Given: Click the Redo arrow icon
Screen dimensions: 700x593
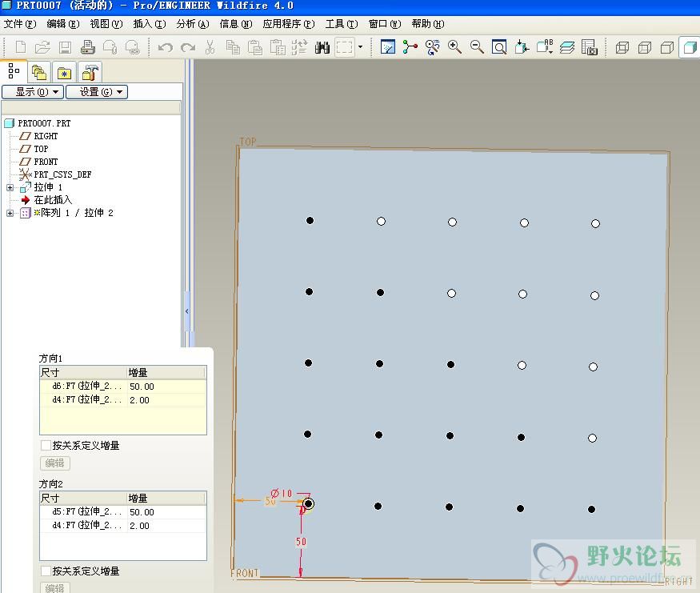Looking at the screenshot, I should point(188,47).
